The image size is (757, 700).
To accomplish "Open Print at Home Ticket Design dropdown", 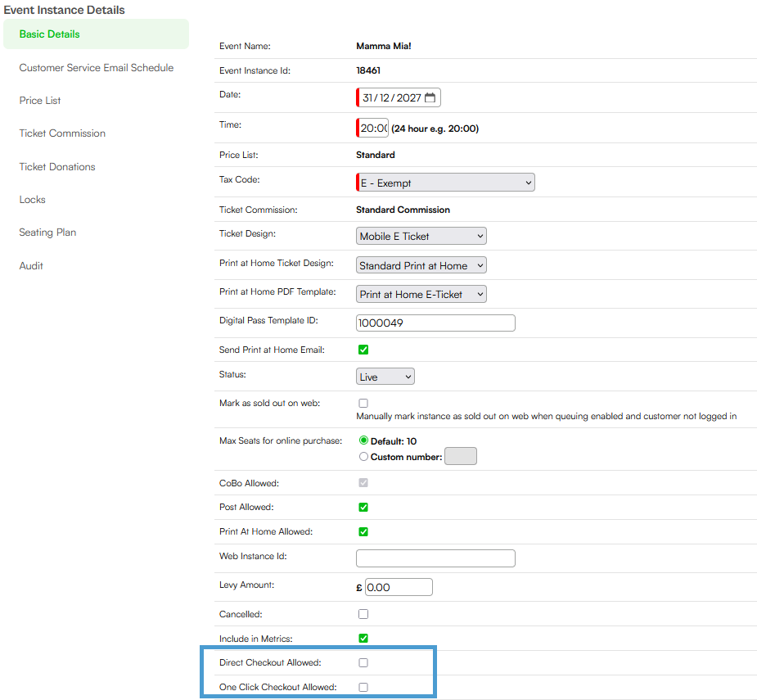I will pos(421,265).
